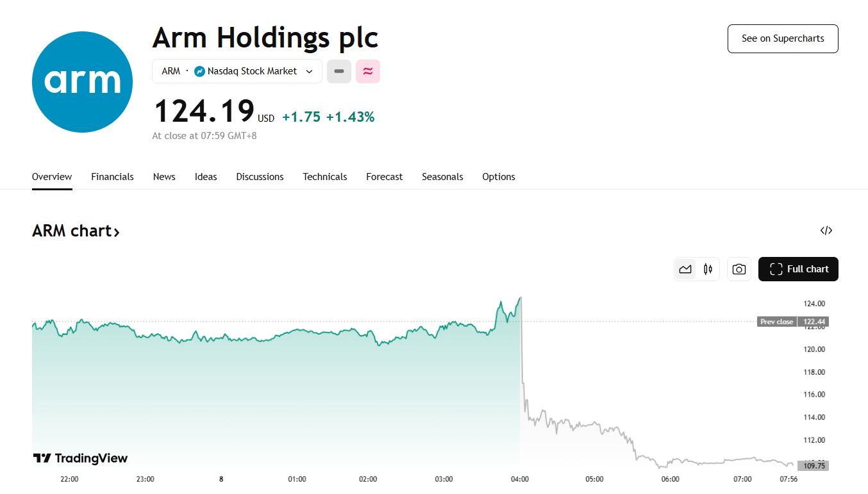Screen dimensions: 868x494
Task: Switch to candlestick chart view
Action: coord(708,269)
